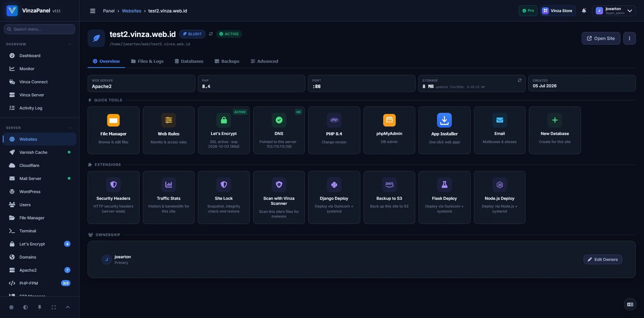Toggle fullscreen mode in sidebar footer

pyautogui.click(x=54, y=307)
